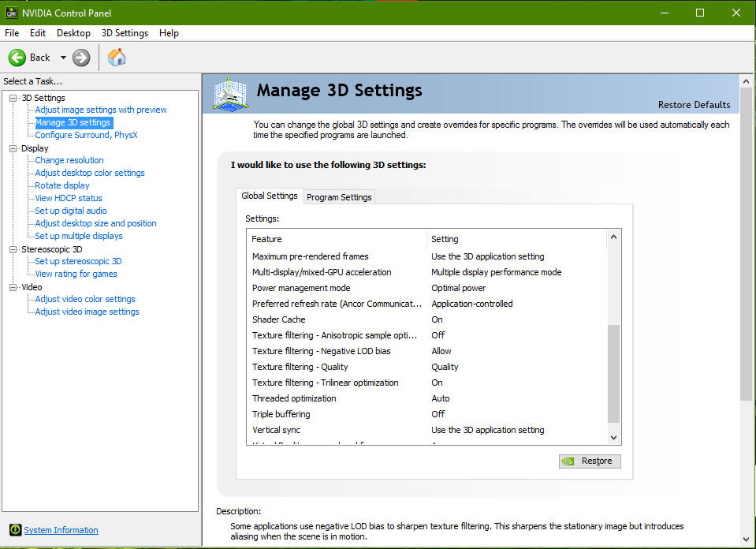The width and height of the screenshot is (756, 549).
Task: Collapse the Stereoscopic 3D tree node
Action: pyautogui.click(x=13, y=249)
